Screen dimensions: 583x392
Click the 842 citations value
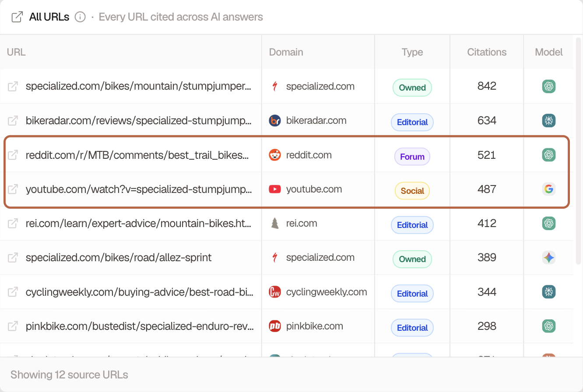pyautogui.click(x=487, y=86)
